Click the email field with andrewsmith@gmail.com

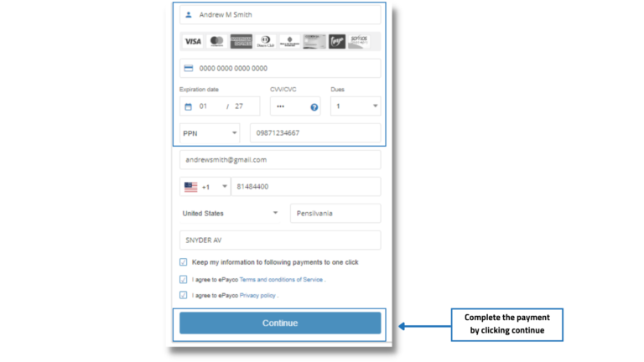tap(280, 160)
